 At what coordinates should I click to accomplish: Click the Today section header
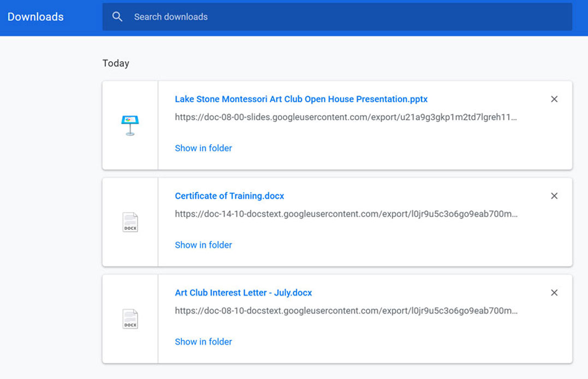pyautogui.click(x=116, y=63)
